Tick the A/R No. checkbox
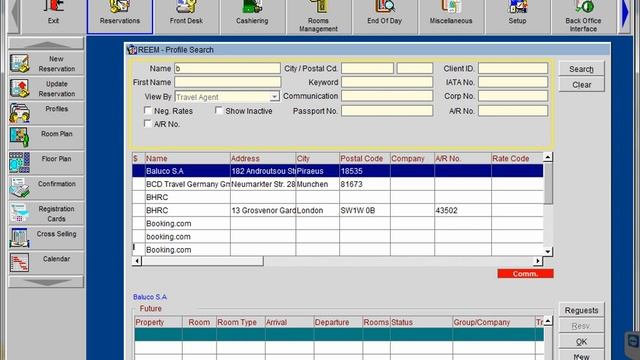The height and width of the screenshot is (360, 640). [x=148, y=124]
